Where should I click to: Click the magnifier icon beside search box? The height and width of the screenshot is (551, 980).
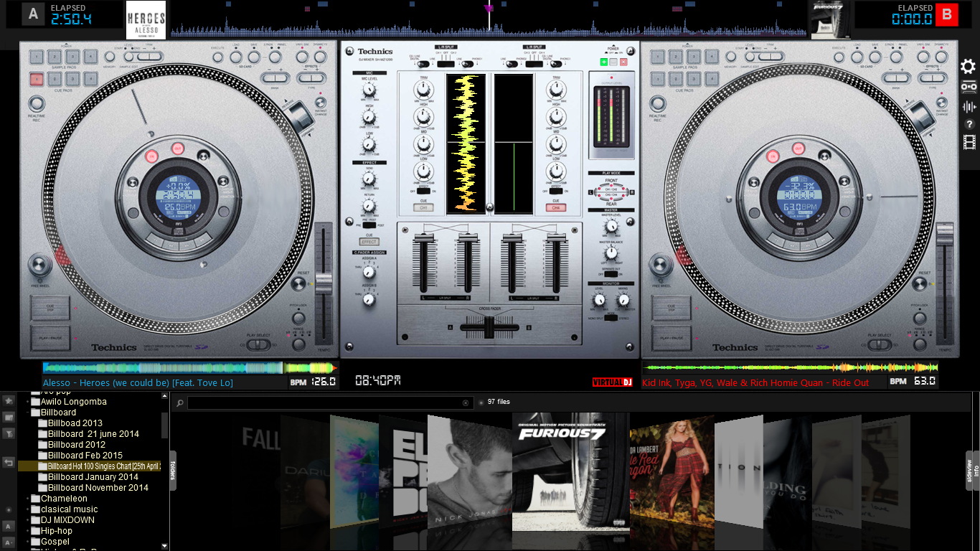(179, 403)
